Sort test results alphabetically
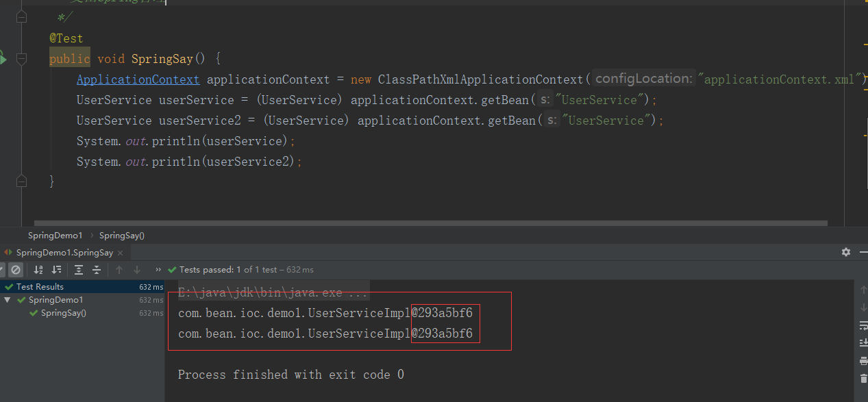 pyautogui.click(x=38, y=270)
